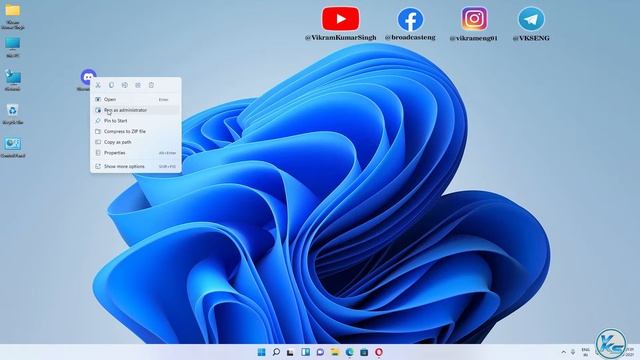Open File Explorer from the taskbar
640x360 pixels.
(335, 352)
